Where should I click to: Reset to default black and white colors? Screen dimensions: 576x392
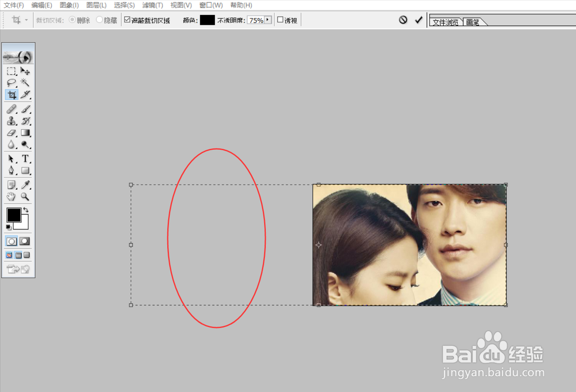point(9,227)
